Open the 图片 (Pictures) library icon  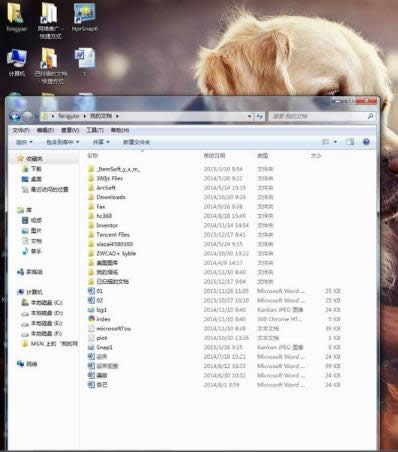(x=25, y=231)
